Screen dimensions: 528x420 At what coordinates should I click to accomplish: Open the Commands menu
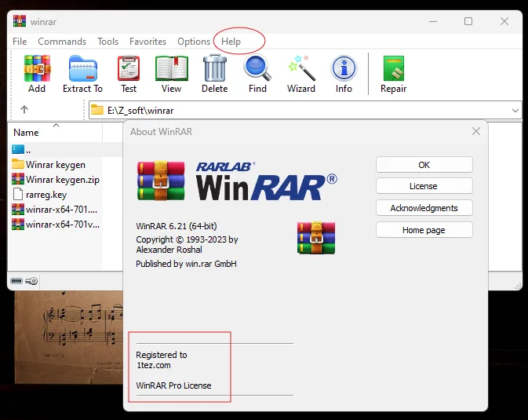(62, 42)
